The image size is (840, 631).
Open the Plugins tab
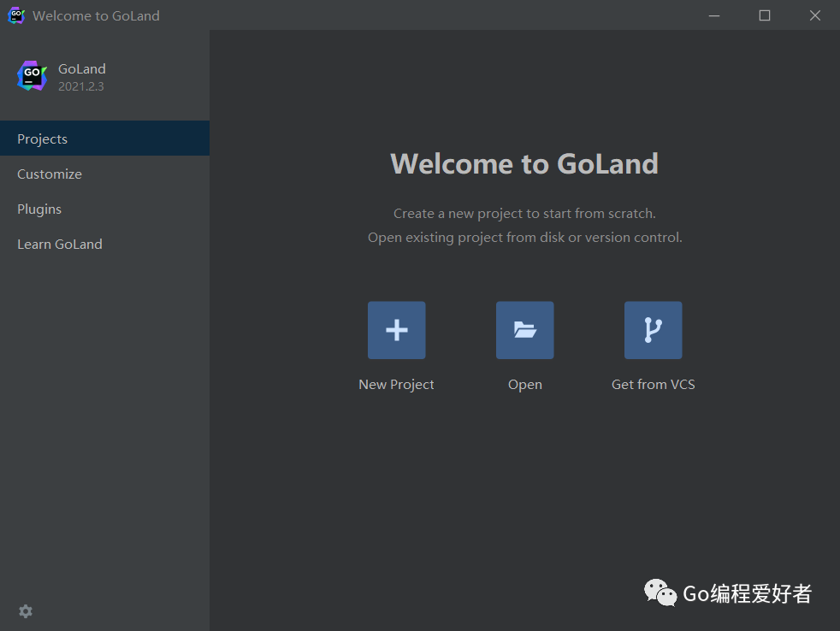pyautogui.click(x=104, y=209)
